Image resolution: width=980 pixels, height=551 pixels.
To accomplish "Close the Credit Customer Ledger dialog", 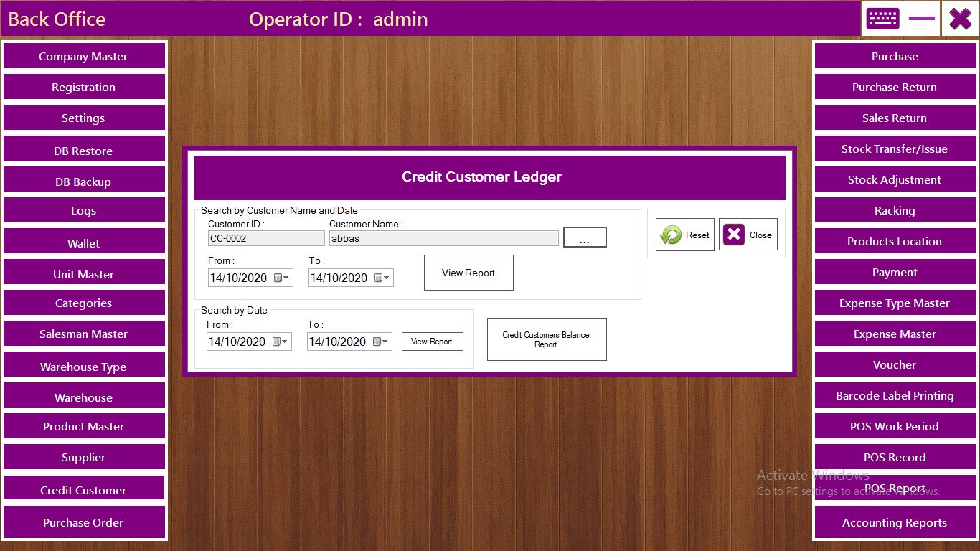I will (x=748, y=235).
